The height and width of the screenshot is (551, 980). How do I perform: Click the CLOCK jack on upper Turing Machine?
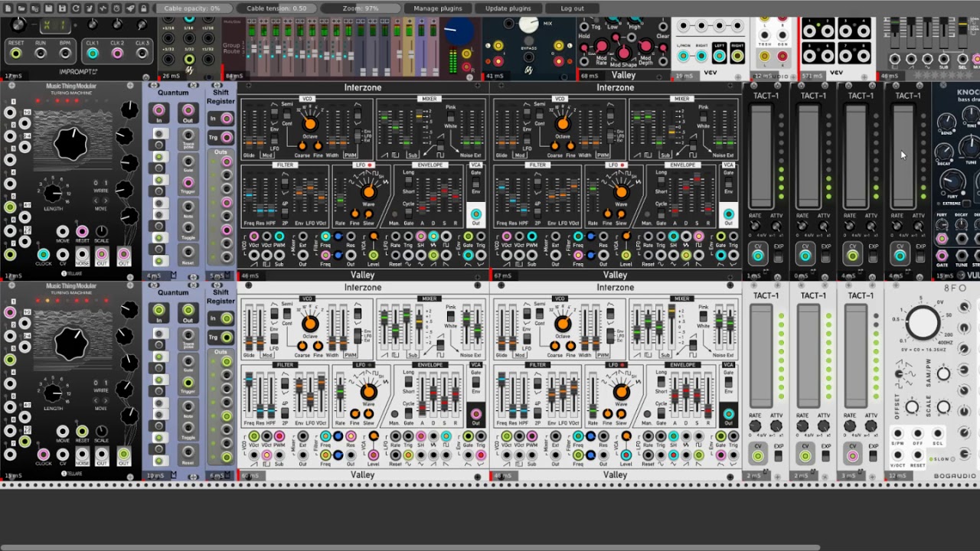(44, 256)
